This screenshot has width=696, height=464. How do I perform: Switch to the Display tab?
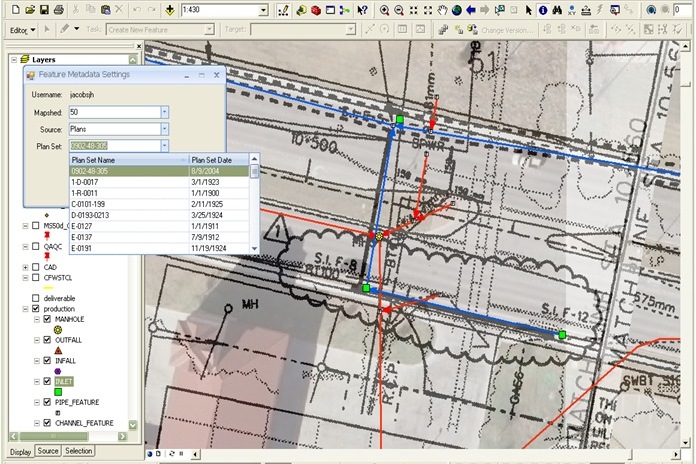click(x=20, y=452)
